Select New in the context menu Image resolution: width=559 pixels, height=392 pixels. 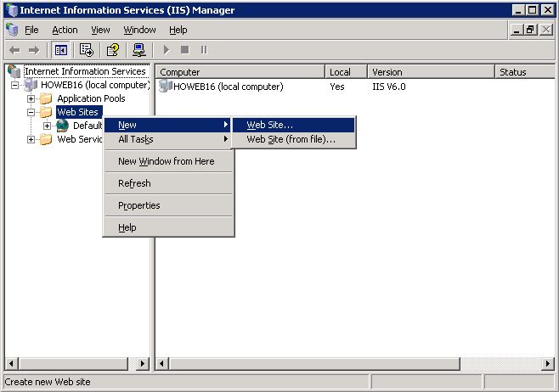(x=168, y=125)
